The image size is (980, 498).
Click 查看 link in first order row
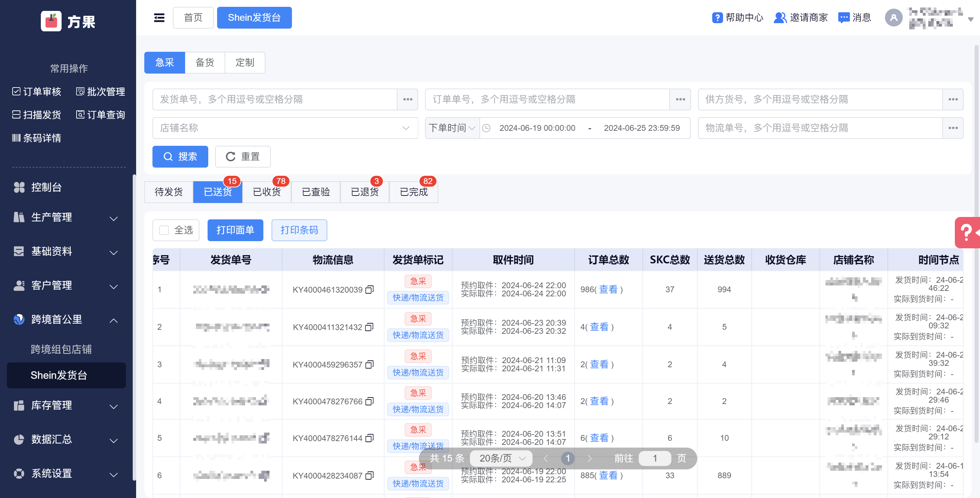(x=608, y=289)
